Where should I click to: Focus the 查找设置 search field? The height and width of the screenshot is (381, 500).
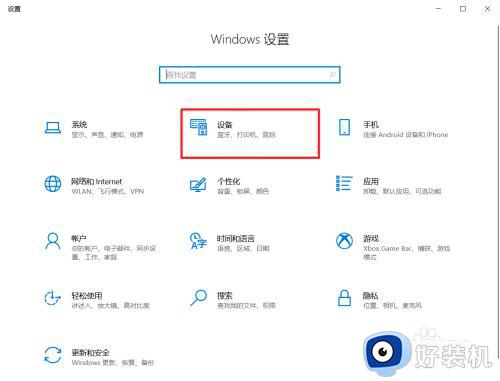click(250, 75)
